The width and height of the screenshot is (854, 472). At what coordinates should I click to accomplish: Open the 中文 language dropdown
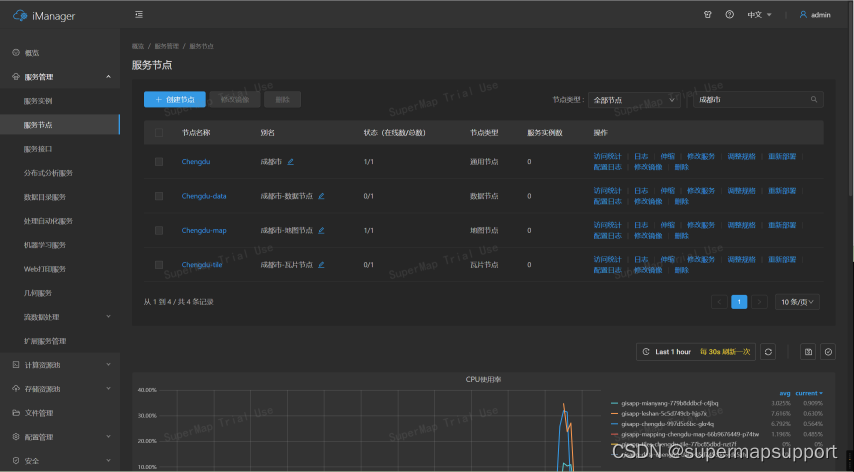tap(759, 15)
